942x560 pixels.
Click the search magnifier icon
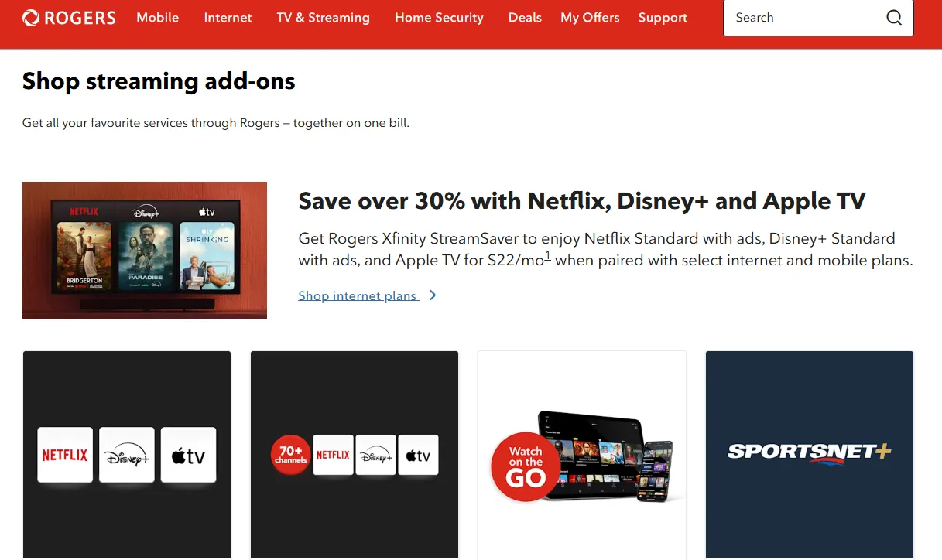pyautogui.click(x=894, y=18)
